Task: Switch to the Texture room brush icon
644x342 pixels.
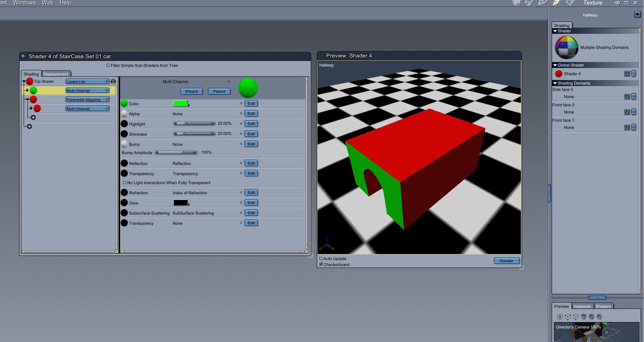Action: point(556,3)
